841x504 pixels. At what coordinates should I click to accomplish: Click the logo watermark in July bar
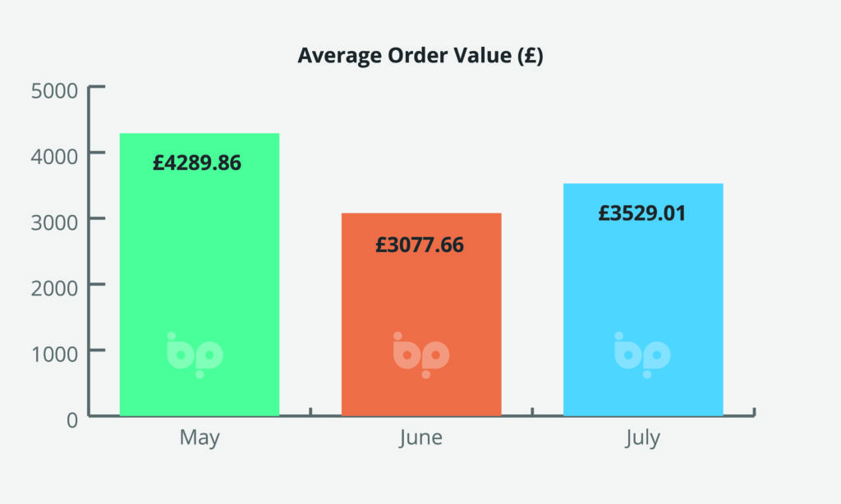click(x=642, y=355)
